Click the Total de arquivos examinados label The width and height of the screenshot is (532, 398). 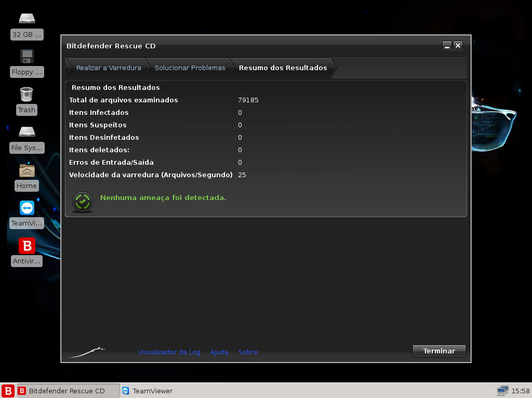124,100
